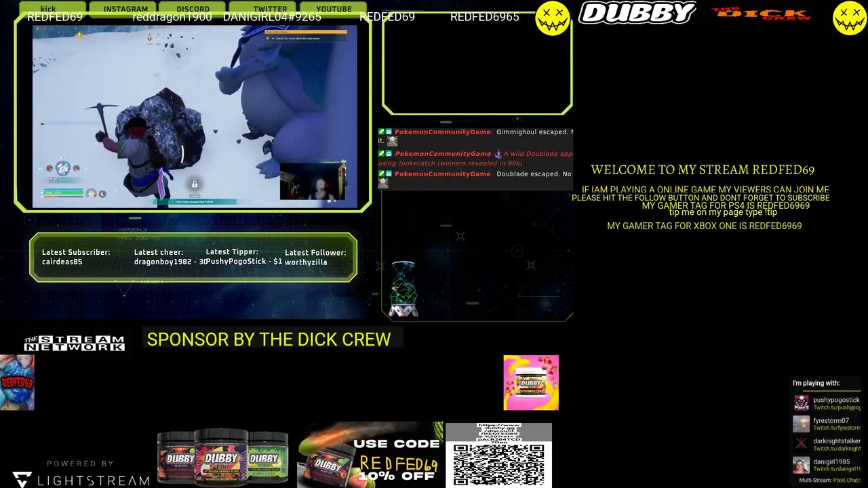The width and height of the screenshot is (868, 488).
Task: Open the Pixel.Chat multi-stream link
Action: click(847, 481)
